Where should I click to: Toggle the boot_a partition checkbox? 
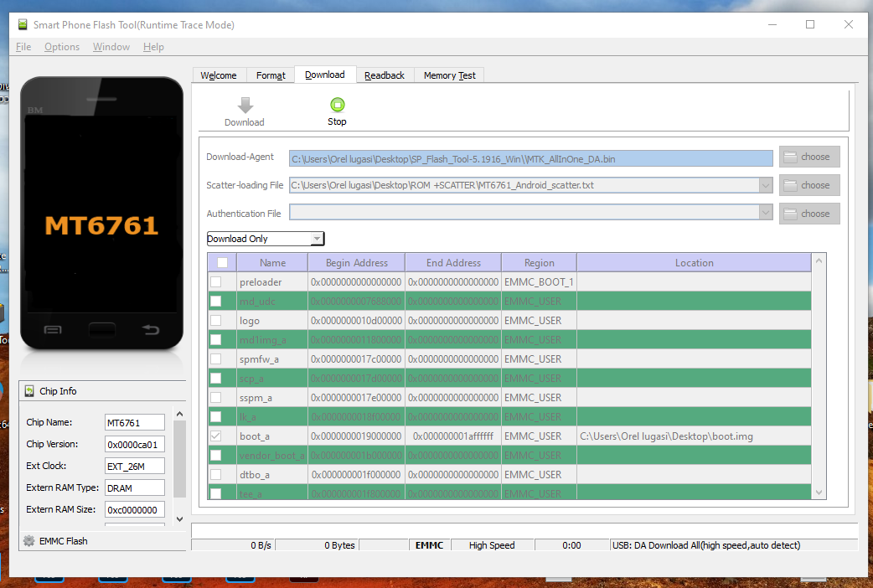pos(216,436)
